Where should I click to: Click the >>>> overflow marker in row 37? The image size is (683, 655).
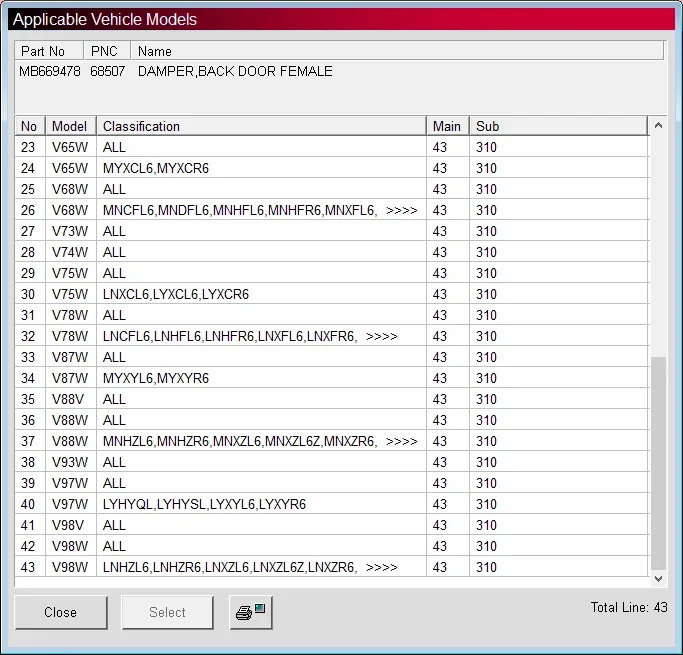click(x=402, y=442)
